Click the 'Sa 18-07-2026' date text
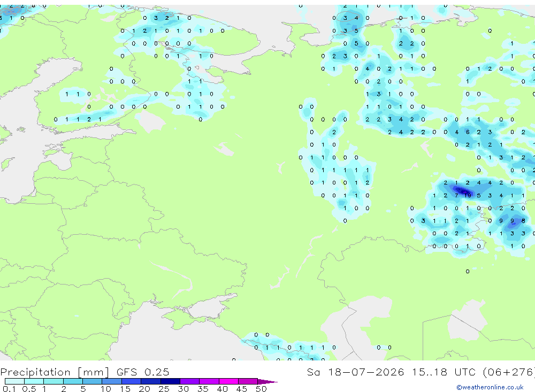Viewport: 535px width, 392px height. point(355,372)
